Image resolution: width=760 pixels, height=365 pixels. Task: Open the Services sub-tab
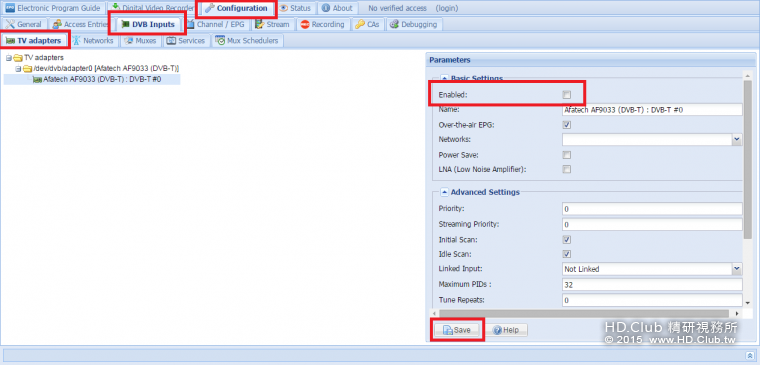186,41
